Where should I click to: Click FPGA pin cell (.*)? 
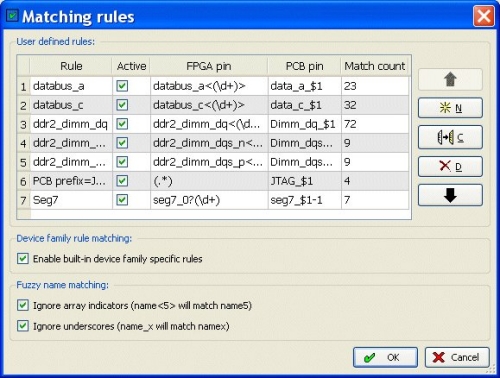click(209, 181)
